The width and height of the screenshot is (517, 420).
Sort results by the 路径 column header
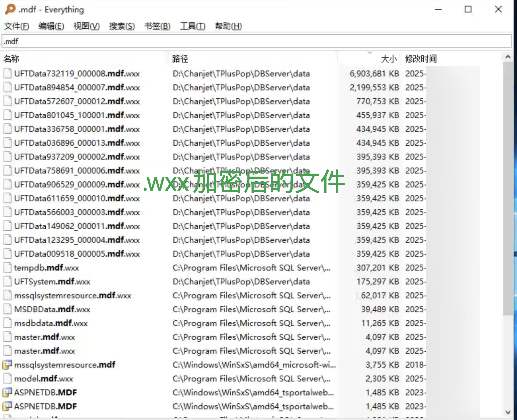click(253, 59)
